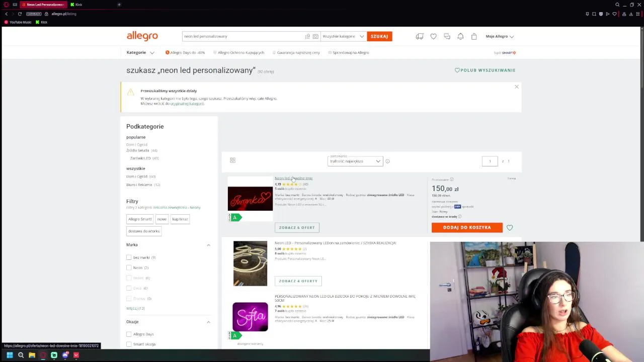Image resolution: width=644 pixels, height=362 pixels.
Task: Open the Allegro homepage logo
Action: (x=142, y=36)
